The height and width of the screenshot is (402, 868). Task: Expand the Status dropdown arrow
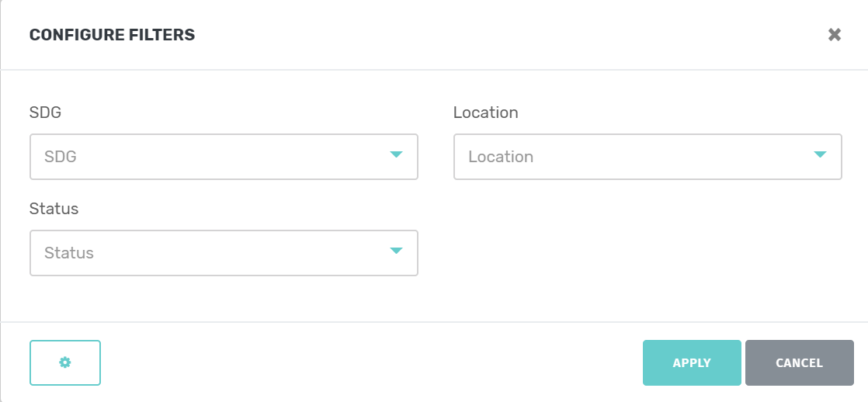click(x=396, y=251)
